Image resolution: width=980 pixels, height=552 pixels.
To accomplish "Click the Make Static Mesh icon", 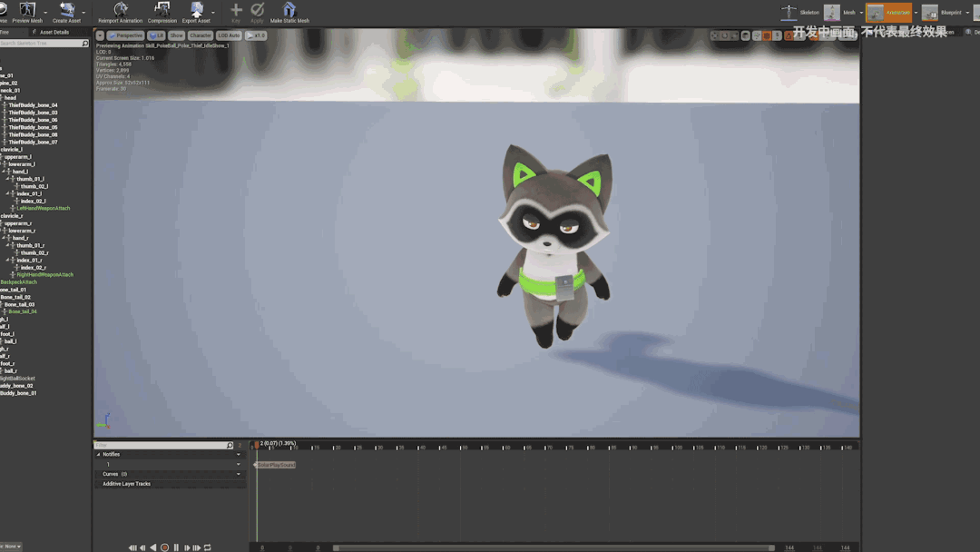I will pyautogui.click(x=289, y=11).
